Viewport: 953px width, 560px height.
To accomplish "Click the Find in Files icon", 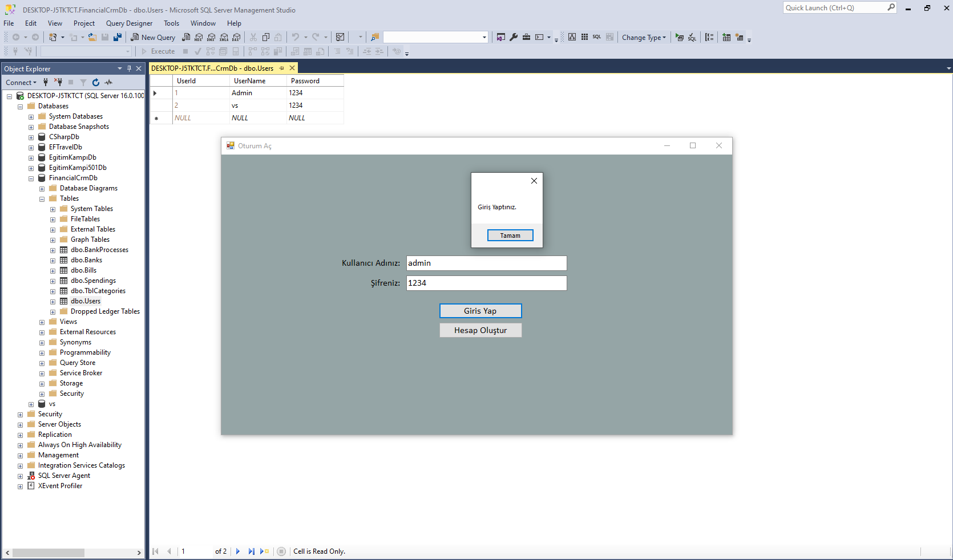I will [375, 37].
